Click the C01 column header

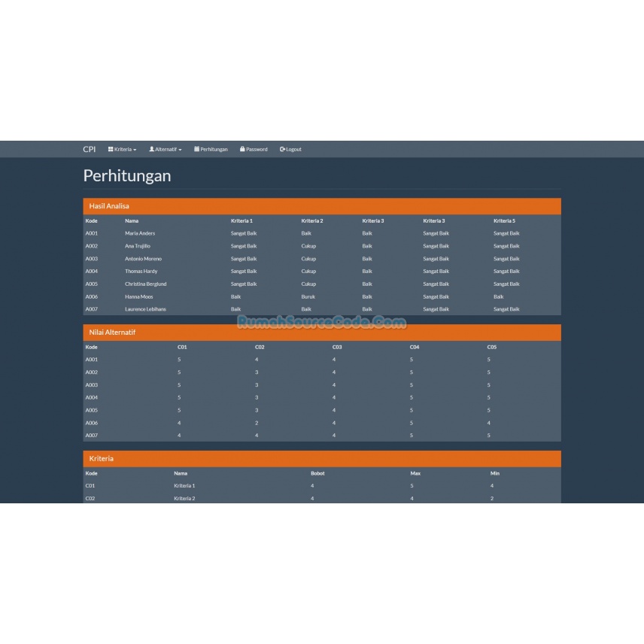pos(182,347)
